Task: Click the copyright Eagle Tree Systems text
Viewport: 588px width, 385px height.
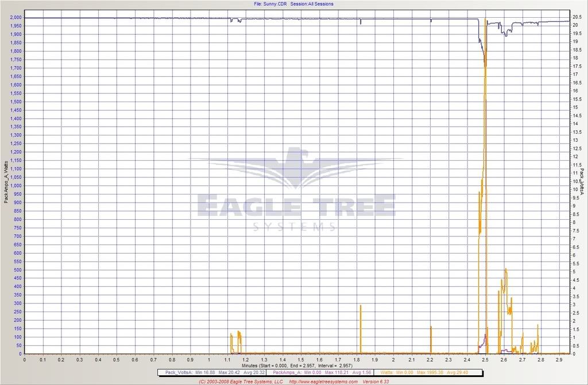Action: pos(241,381)
